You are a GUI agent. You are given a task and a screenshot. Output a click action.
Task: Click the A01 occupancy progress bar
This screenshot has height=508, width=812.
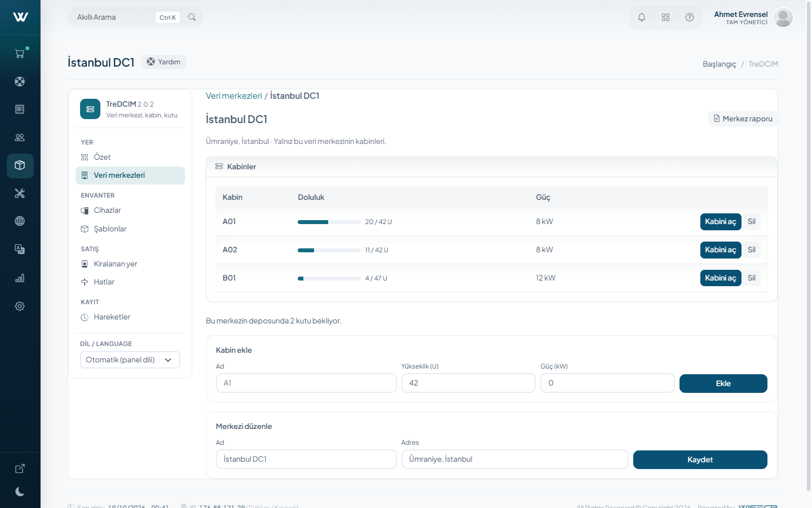[329, 222]
